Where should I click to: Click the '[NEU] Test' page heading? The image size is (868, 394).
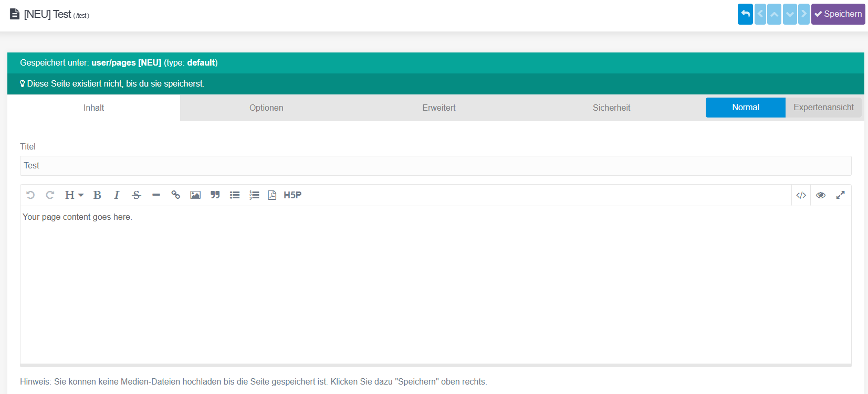coord(47,14)
